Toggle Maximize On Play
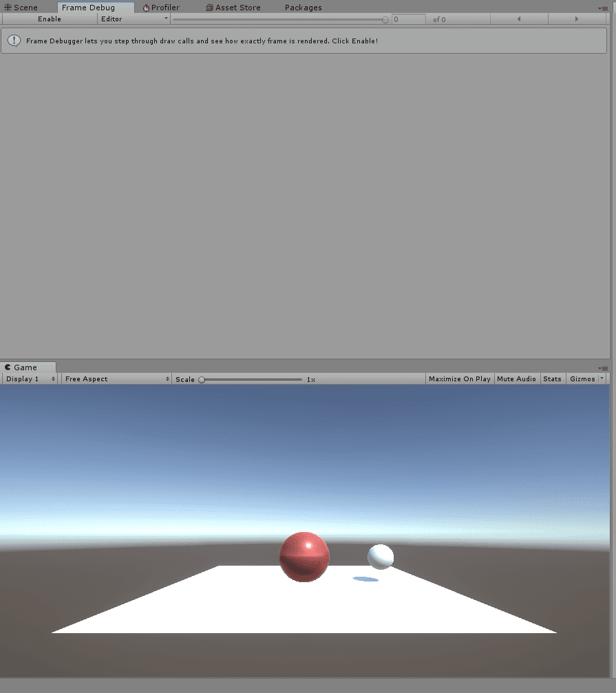 [459, 379]
